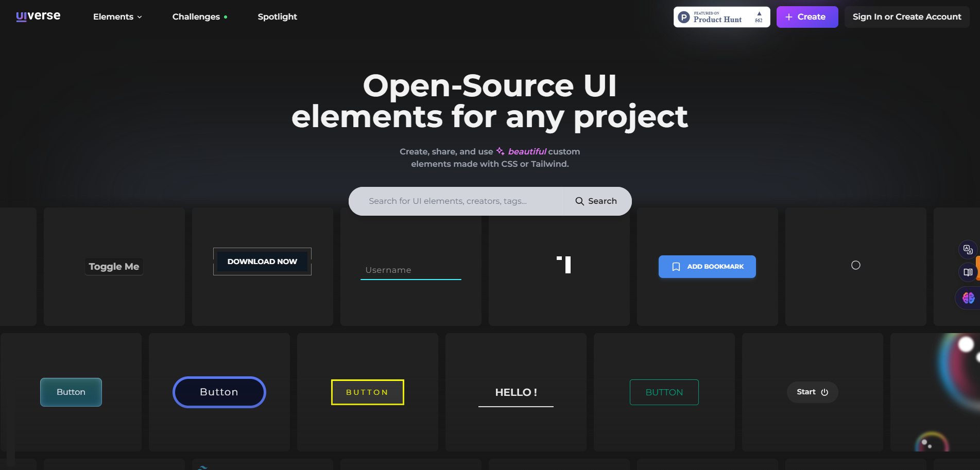
Task: Click the magnifying glass search icon
Action: [x=579, y=201]
